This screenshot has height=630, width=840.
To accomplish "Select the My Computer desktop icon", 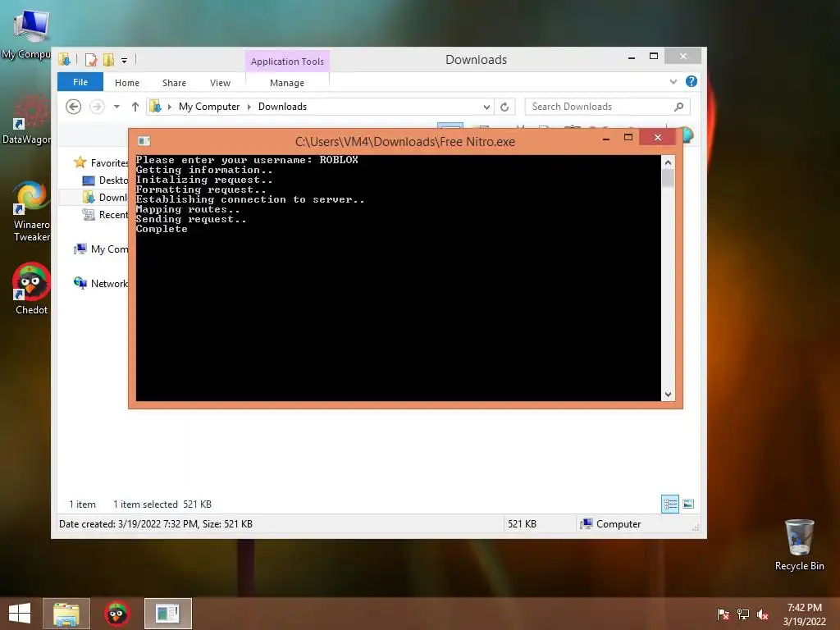I will pos(30,34).
